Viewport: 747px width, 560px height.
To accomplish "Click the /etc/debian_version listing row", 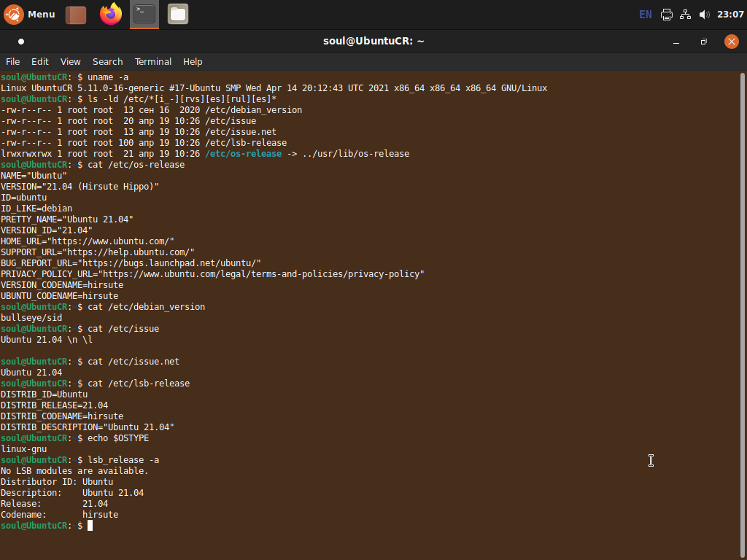I will click(152, 110).
